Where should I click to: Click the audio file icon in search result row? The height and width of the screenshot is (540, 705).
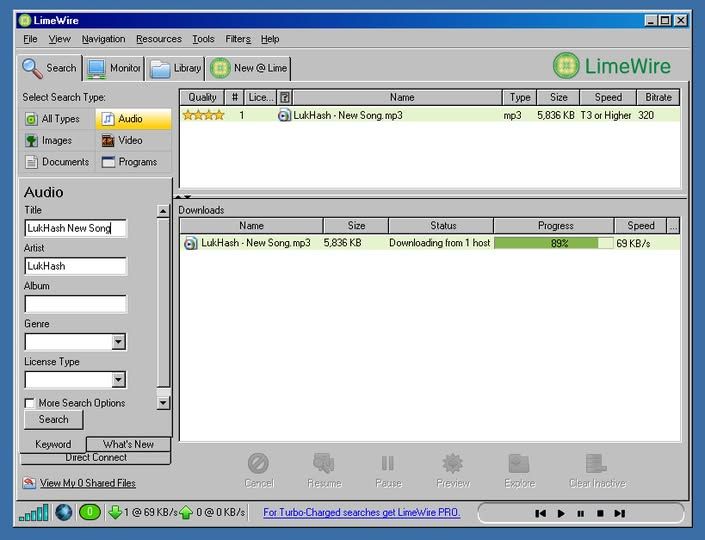pos(284,116)
